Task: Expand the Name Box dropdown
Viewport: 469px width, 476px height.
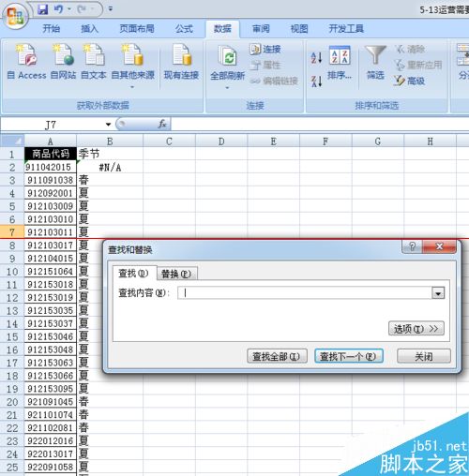Action: click(108, 125)
